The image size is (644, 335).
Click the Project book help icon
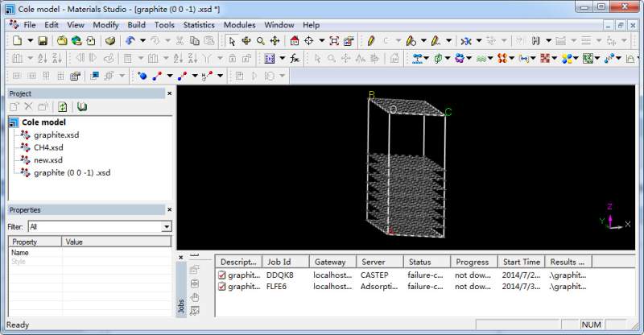click(82, 107)
